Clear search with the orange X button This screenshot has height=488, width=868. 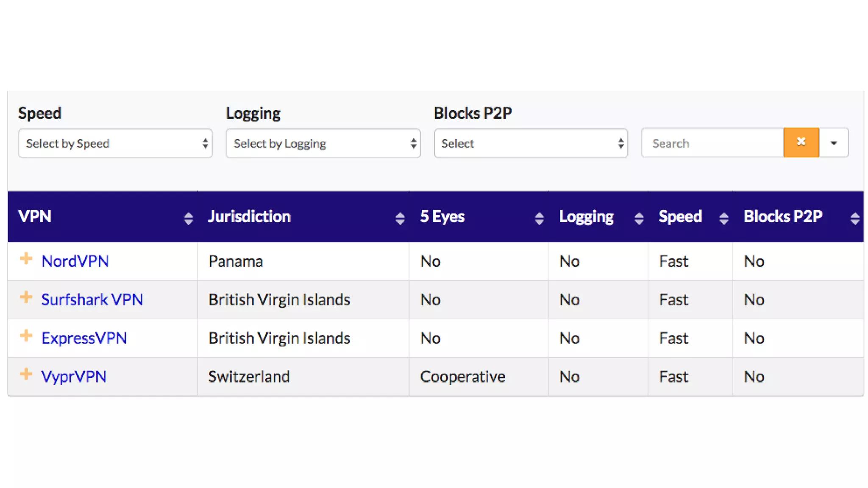[x=801, y=142]
